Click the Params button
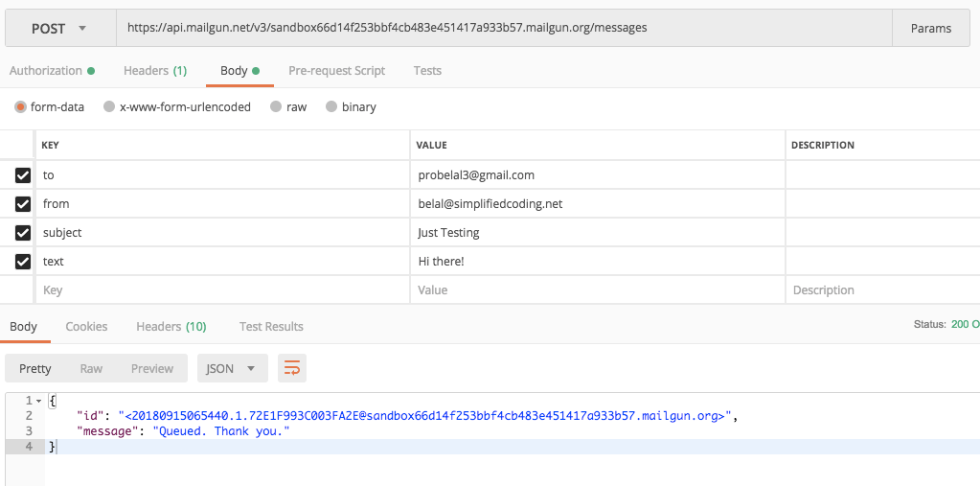Image resolution: width=980 pixels, height=486 pixels. click(930, 29)
